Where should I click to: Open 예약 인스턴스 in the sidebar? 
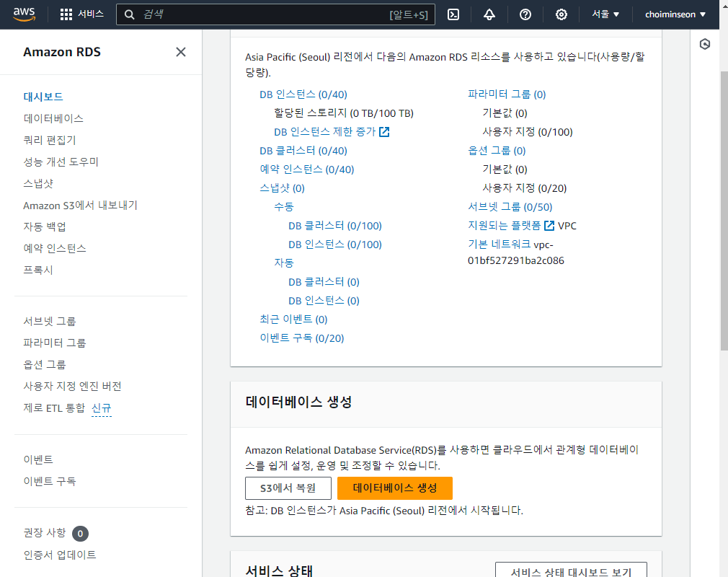pos(55,249)
